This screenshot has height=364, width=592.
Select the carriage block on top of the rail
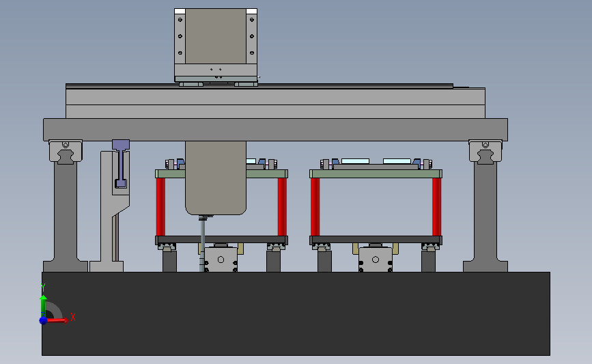(x=216, y=45)
